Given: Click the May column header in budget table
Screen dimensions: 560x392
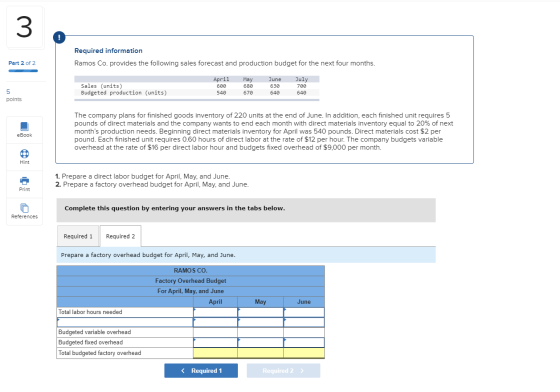Looking at the screenshot, I should (x=260, y=302).
